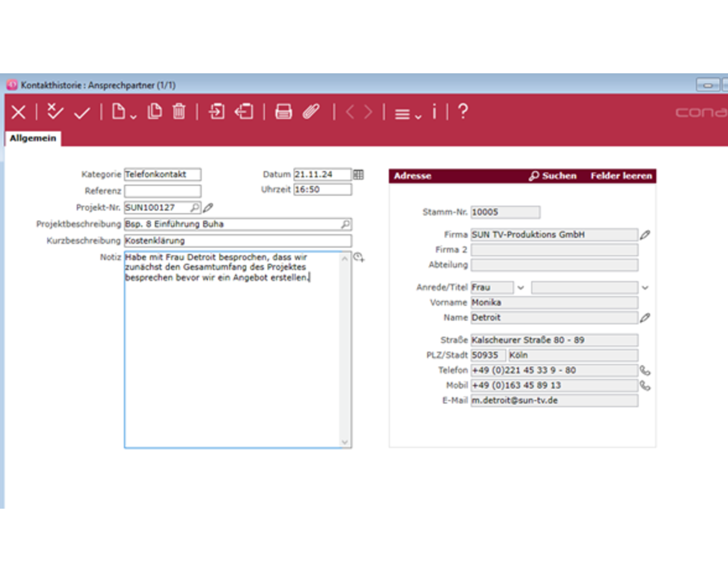Click the new document icon

(118, 111)
